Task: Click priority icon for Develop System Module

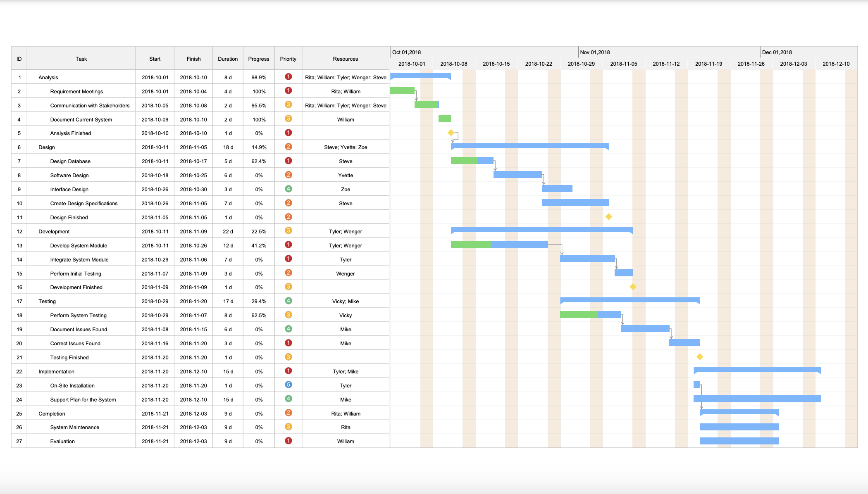Action: pos(289,245)
